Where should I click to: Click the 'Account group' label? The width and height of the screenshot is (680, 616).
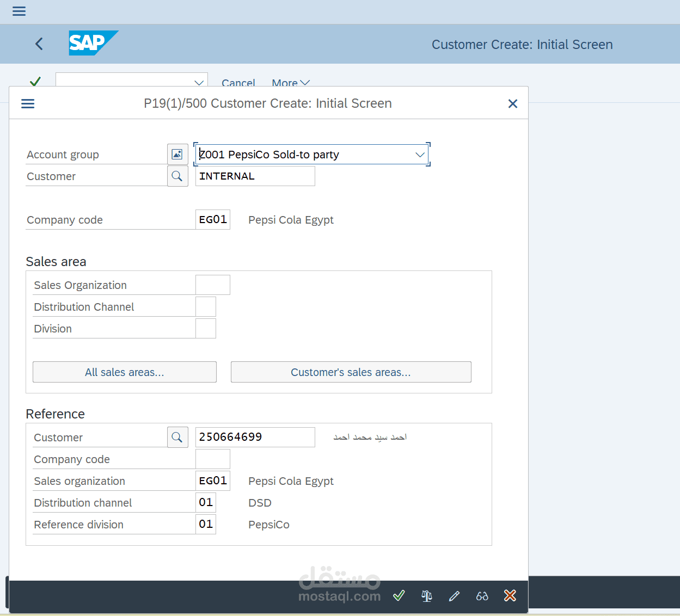[x=63, y=155]
